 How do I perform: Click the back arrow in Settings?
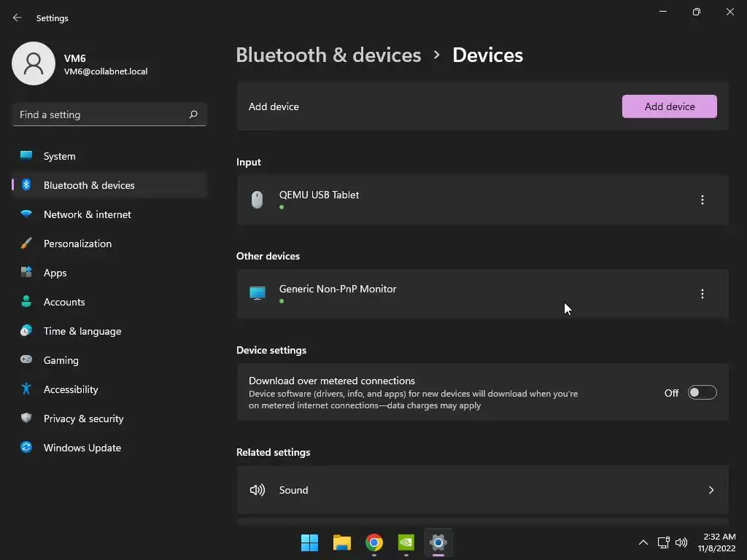pyautogui.click(x=18, y=17)
